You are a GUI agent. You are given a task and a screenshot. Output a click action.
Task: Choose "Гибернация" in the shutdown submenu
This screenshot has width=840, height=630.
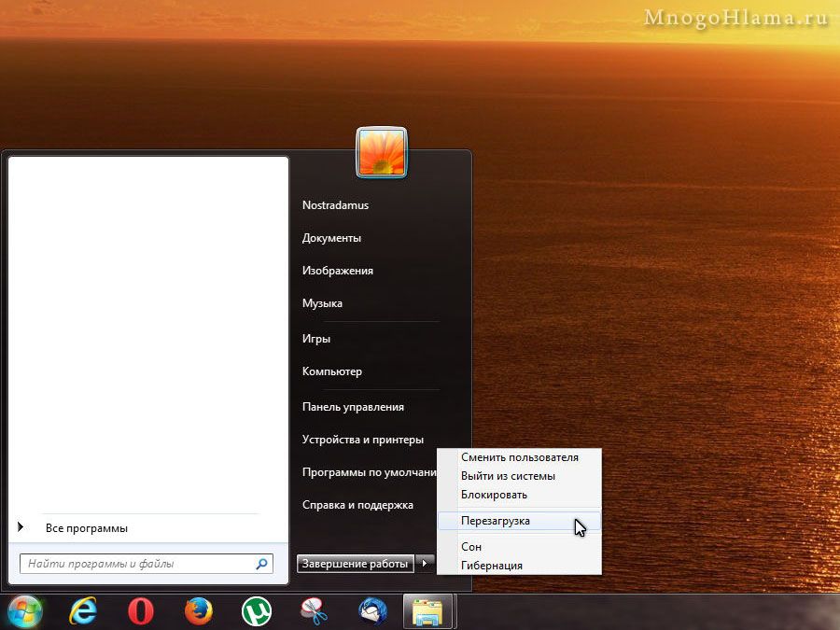pyautogui.click(x=492, y=566)
